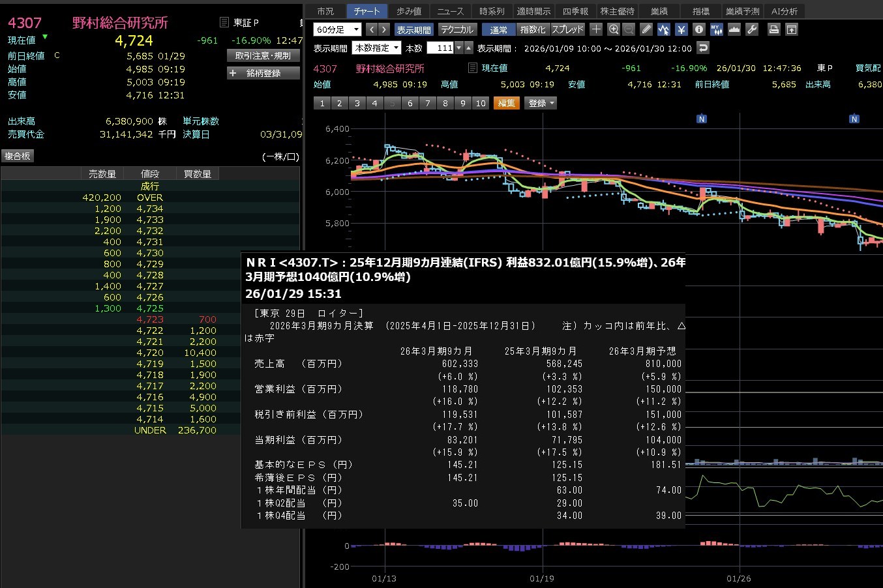This screenshot has height=588, width=883.
Task: Select the crosshair cursor tool
Action: point(596,29)
